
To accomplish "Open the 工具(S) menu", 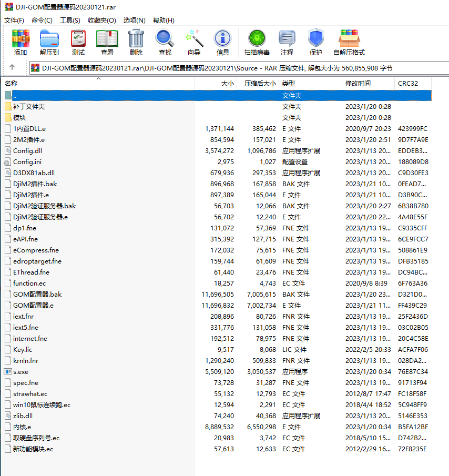I will coord(70,21).
